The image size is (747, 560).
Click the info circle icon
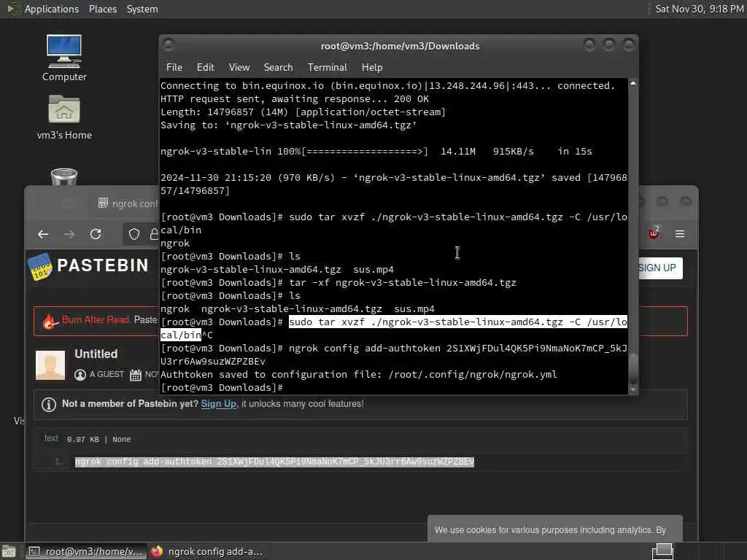pos(49,404)
